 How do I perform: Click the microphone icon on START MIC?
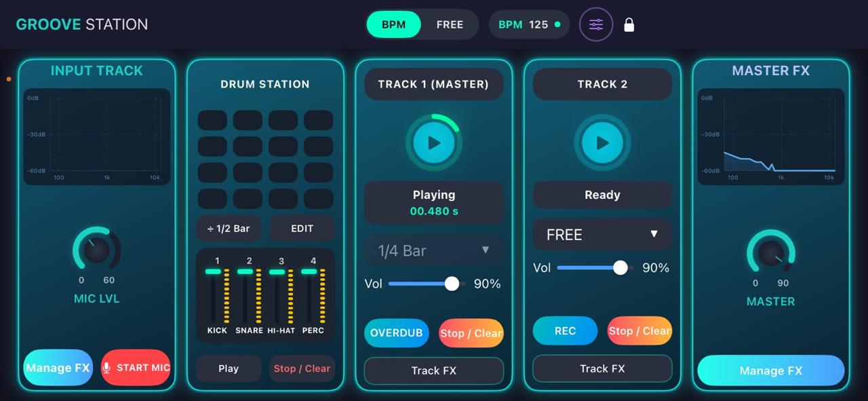(x=106, y=368)
